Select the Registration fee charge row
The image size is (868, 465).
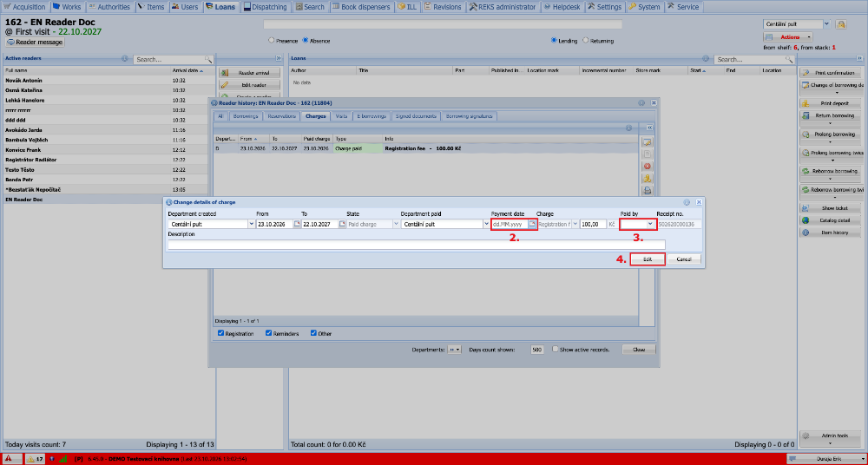click(x=425, y=148)
